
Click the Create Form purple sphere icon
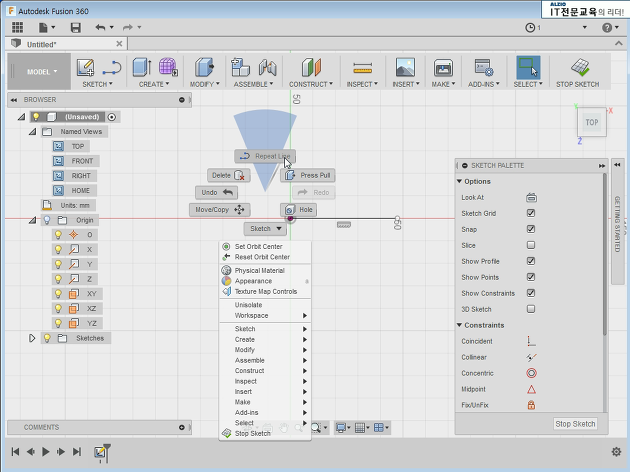pos(168,67)
